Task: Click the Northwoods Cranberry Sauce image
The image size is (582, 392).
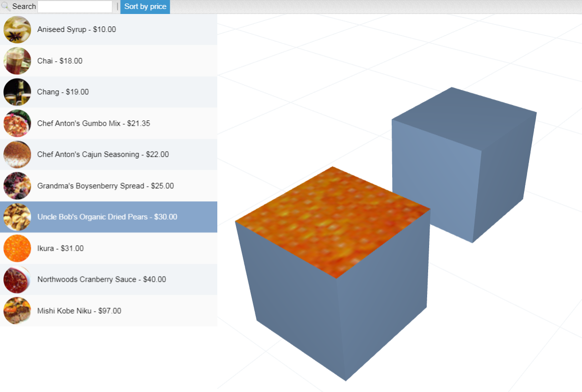Action: (16, 279)
